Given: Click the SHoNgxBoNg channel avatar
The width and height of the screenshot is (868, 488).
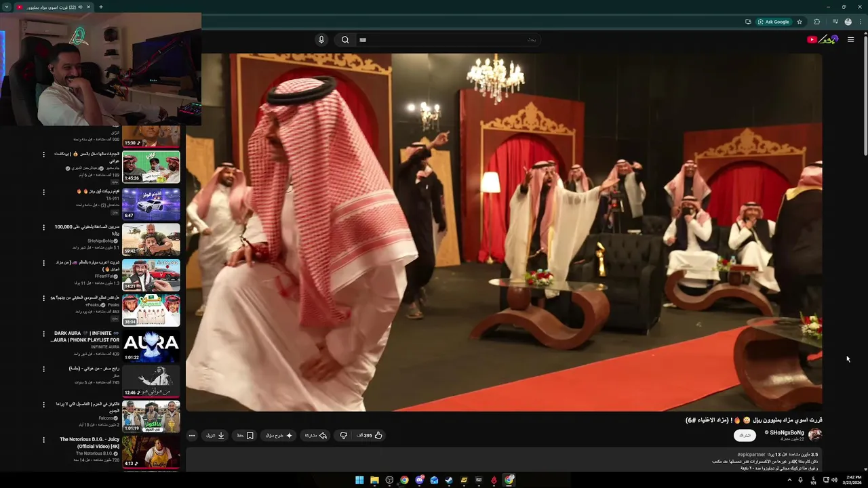Looking at the screenshot, I should pyautogui.click(x=815, y=434).
